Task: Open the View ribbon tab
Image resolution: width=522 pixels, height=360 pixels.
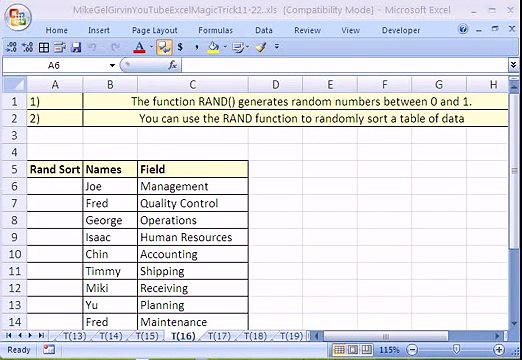Action: pyautogui.click(x=350, y=30)
